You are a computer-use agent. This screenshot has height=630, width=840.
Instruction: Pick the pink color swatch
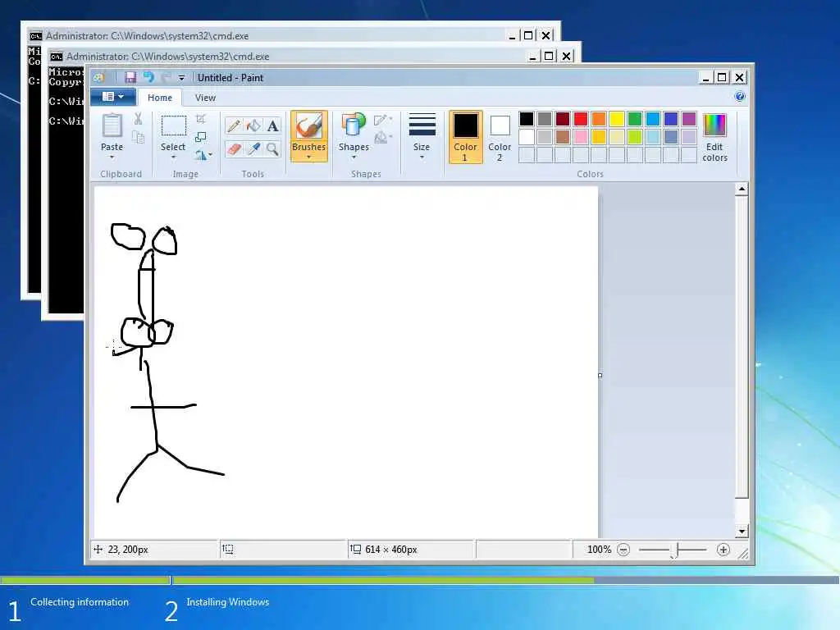[580, 137]
